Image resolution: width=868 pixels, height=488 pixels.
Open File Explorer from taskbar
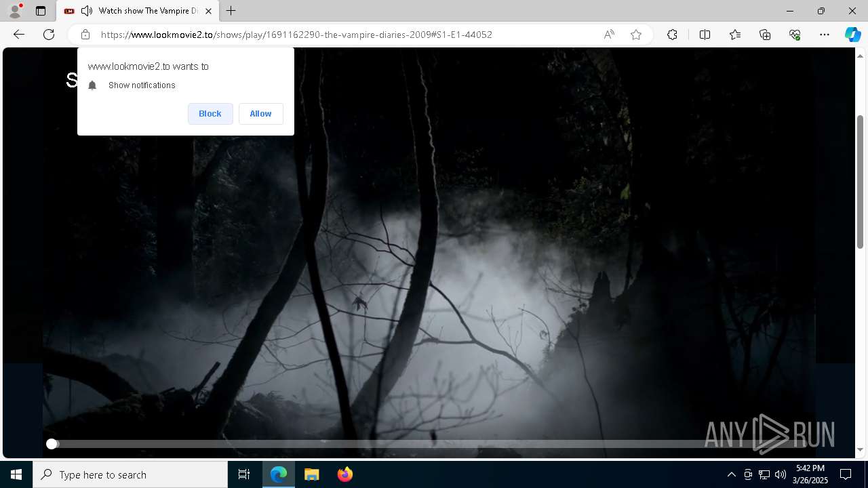(311, 474)
